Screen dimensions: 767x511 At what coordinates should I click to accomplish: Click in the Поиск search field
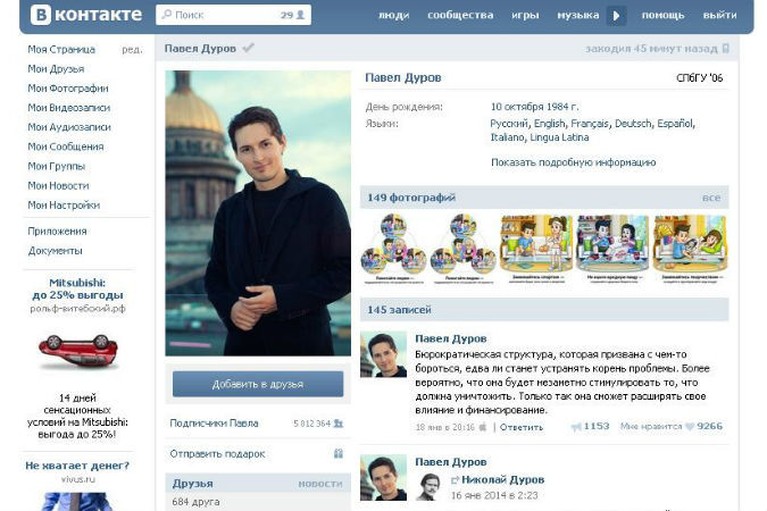point(220,15)
